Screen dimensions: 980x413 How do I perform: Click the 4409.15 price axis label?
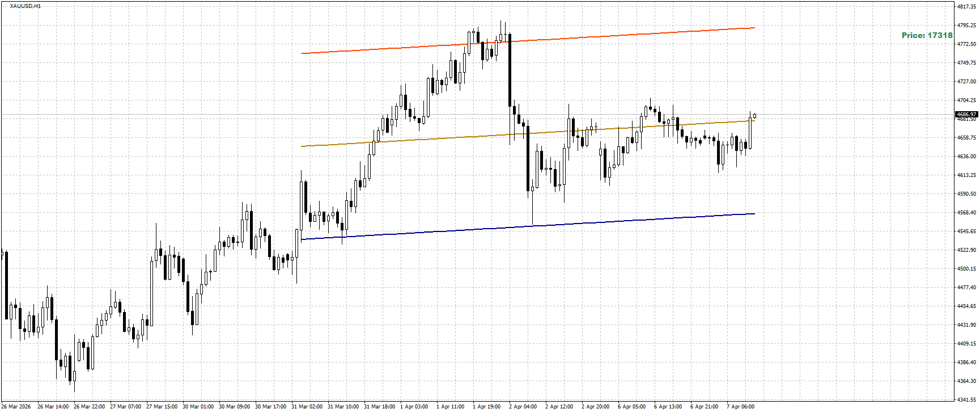click(x=966, y=344)
